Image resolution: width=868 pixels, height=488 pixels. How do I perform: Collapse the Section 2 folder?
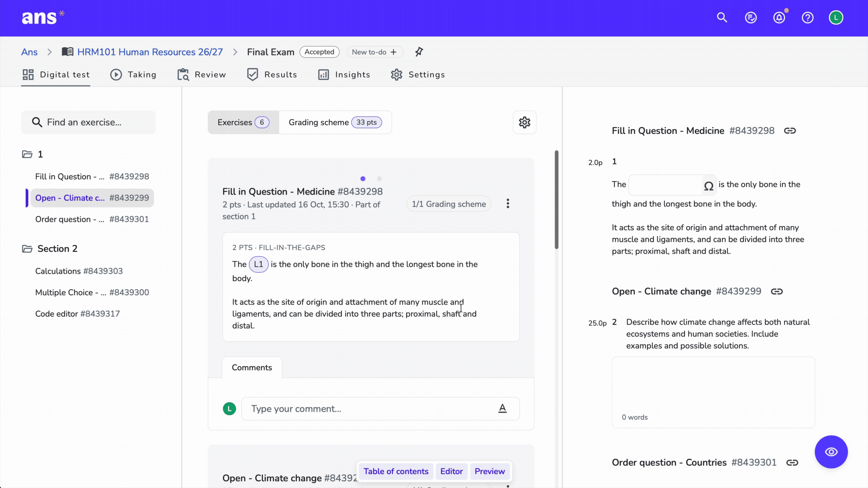coord(27,249)
